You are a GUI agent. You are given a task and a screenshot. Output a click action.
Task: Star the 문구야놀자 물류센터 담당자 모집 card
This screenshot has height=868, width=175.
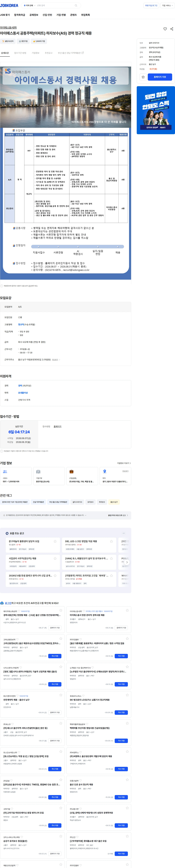[55, 541]
